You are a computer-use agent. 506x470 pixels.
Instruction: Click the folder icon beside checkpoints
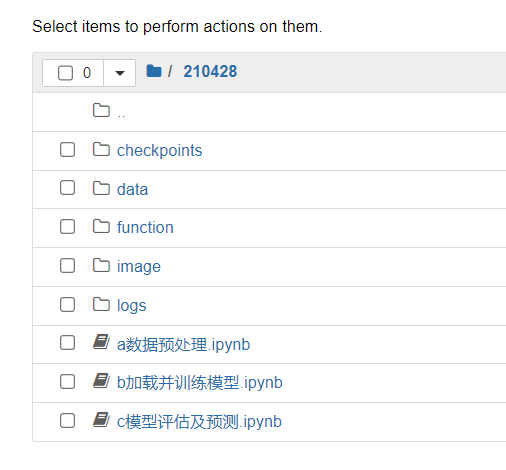101,149
